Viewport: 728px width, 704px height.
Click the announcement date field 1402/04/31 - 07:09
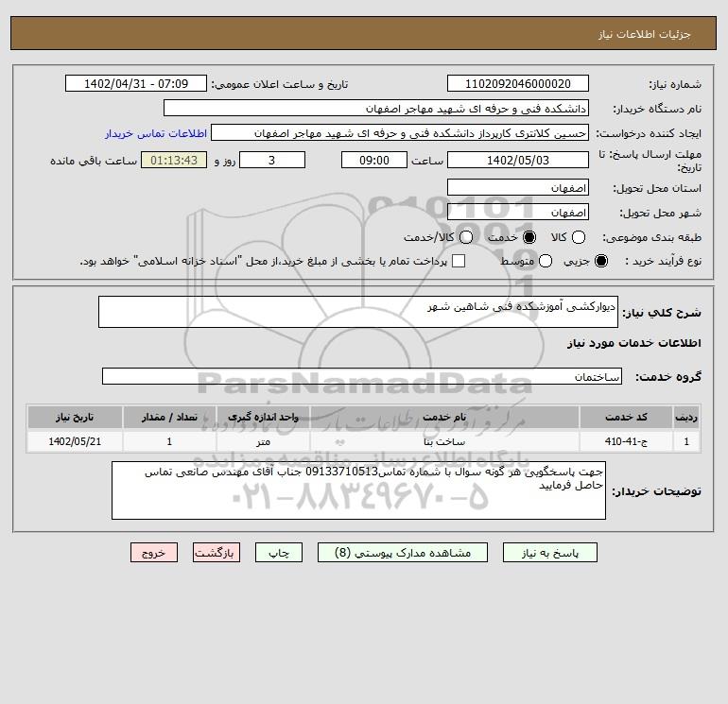[x=136, y=83]
